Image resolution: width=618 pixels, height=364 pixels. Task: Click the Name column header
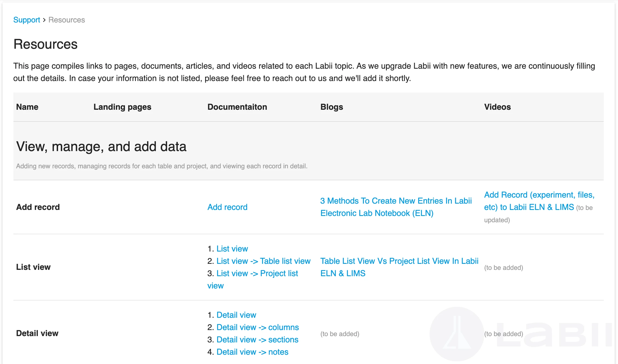27,107
